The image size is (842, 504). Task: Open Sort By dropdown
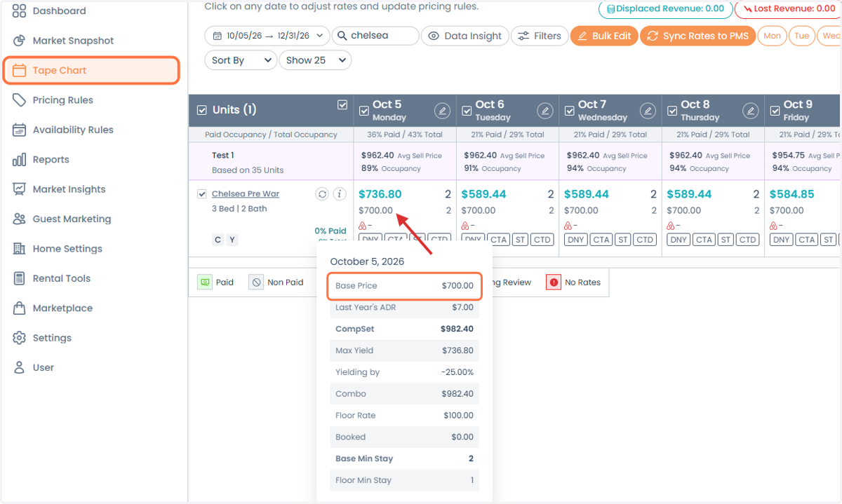[x=241, y=60]
